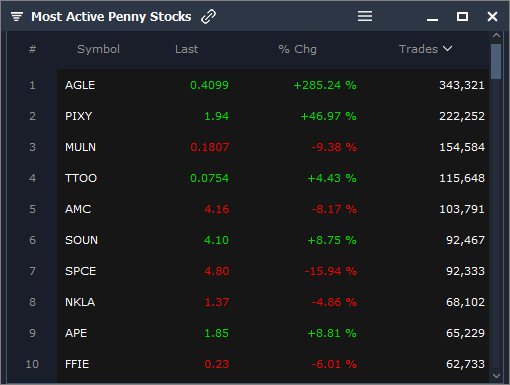Click the trades count 68,102
Viewport: 510px width, 385px height.
465,302
